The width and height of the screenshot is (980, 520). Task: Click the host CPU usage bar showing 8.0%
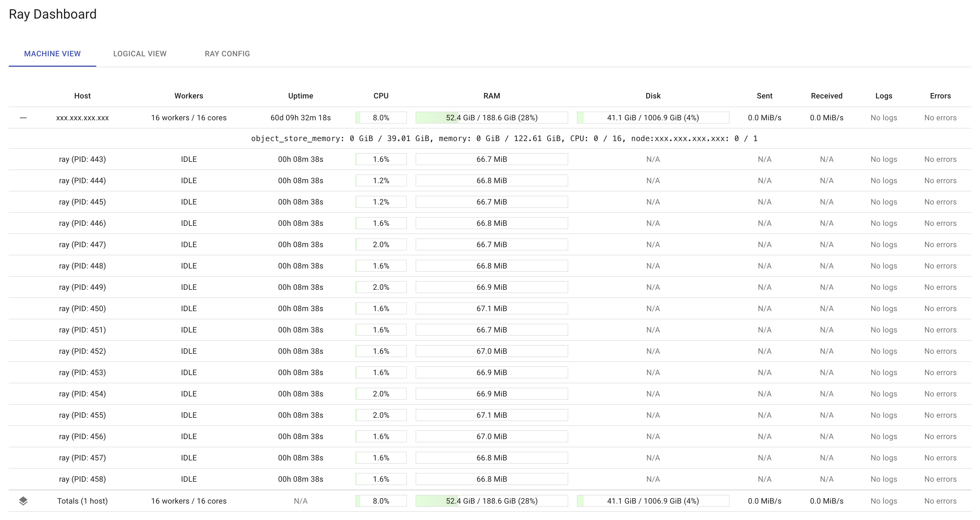pos(380,118)
